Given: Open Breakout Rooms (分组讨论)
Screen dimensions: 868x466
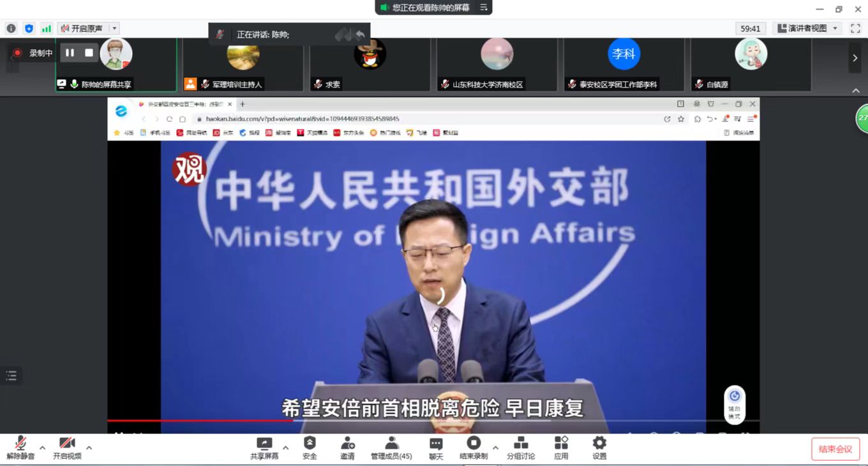Looking at the screenshot, I should [520, 444].
